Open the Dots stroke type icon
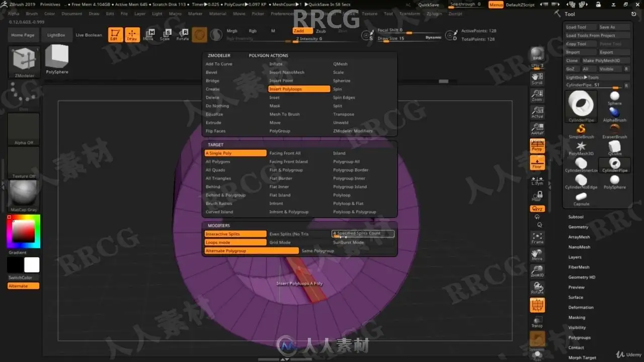 (24, 96)
